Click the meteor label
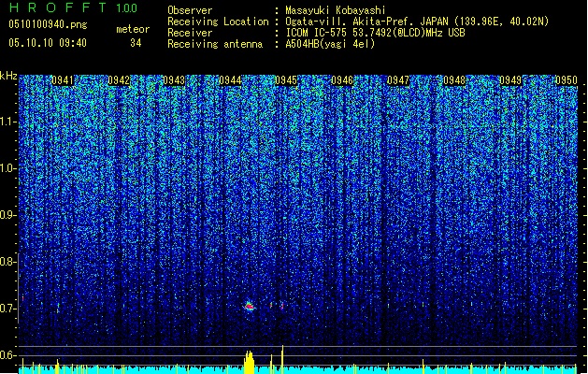 click(133, 29)
